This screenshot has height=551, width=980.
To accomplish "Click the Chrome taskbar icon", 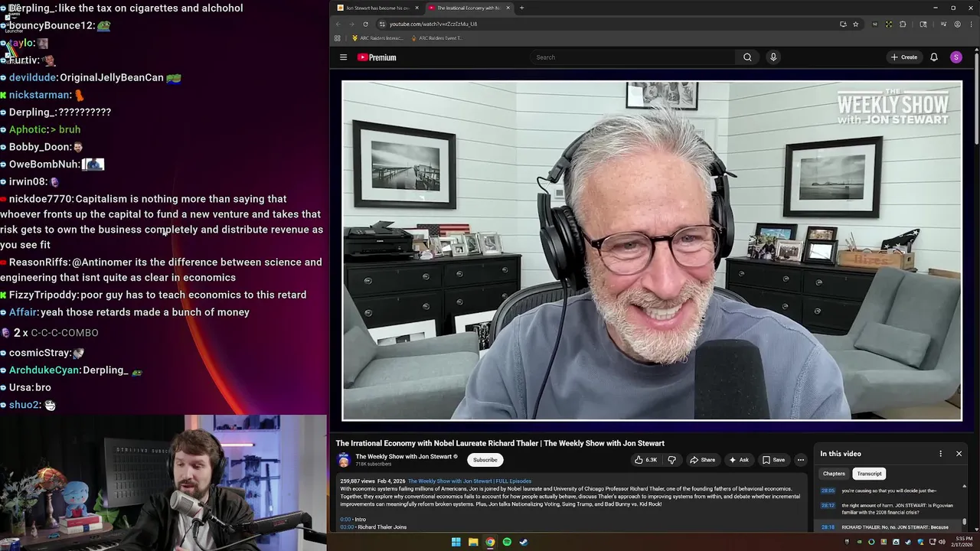I will click(490, 542).
